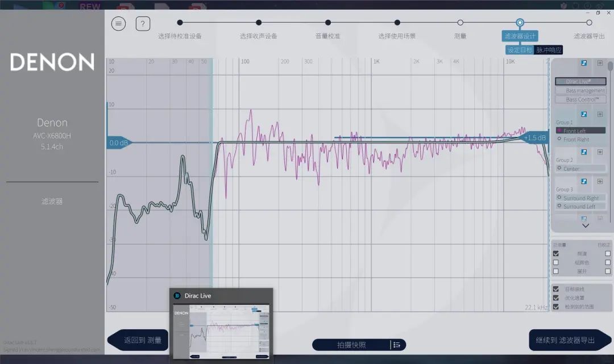The image size is (614, 364).
Task: Click Group 1 blue target curve icon
Action: [x=584, y=114]
